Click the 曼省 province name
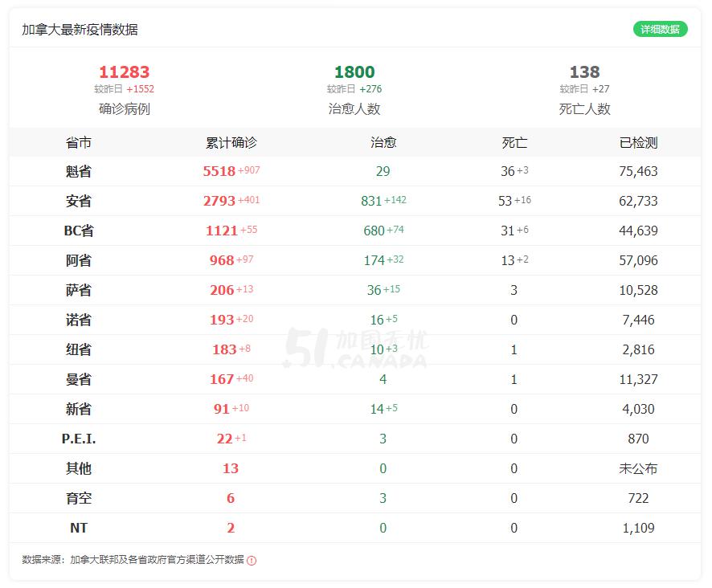 [x=79, y=379]
